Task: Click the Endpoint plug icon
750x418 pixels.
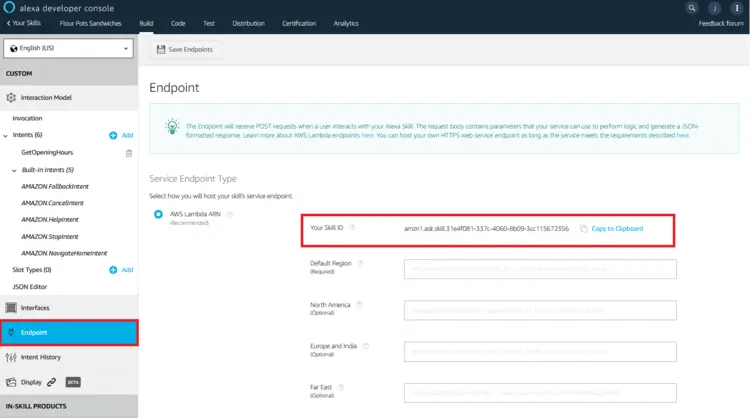Action: coord(11,332)
